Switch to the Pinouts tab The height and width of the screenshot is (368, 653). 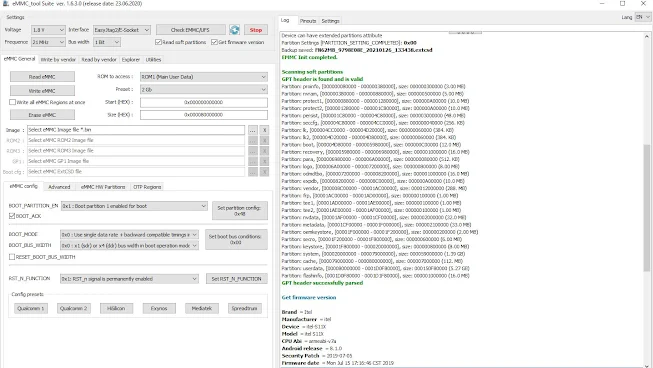pyautogui.click(x=308, y=21)
